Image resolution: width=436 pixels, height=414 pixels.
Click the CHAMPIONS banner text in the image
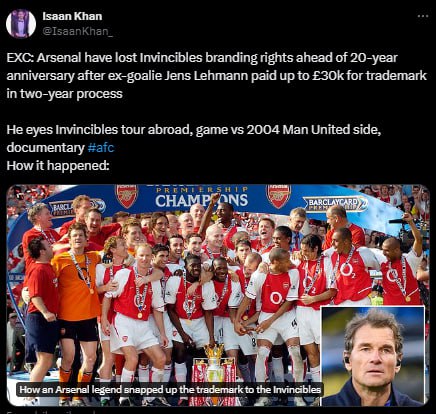pyautogui.click(x=202, y=200)
